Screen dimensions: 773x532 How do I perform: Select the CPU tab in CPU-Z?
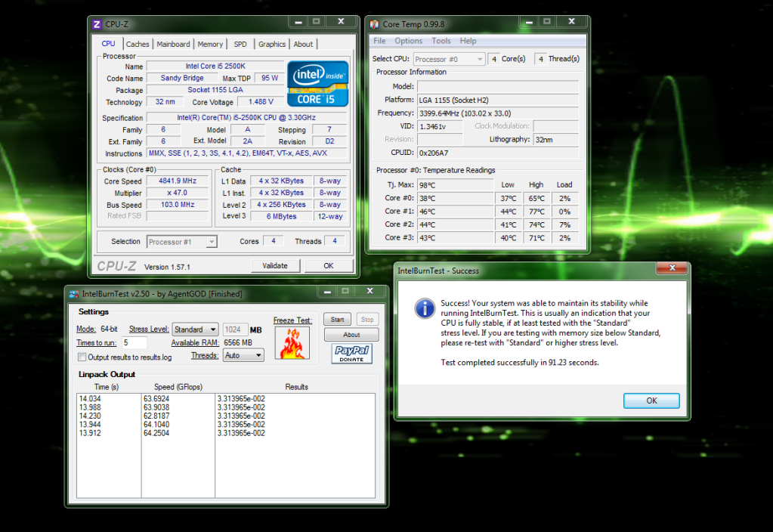tap(108, 43)
